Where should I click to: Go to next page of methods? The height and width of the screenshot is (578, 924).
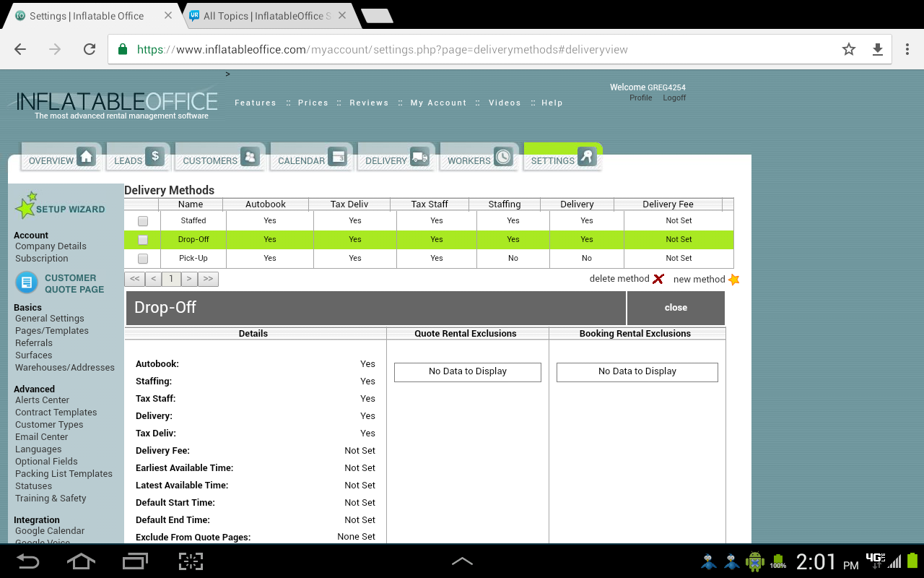point(189,279)
